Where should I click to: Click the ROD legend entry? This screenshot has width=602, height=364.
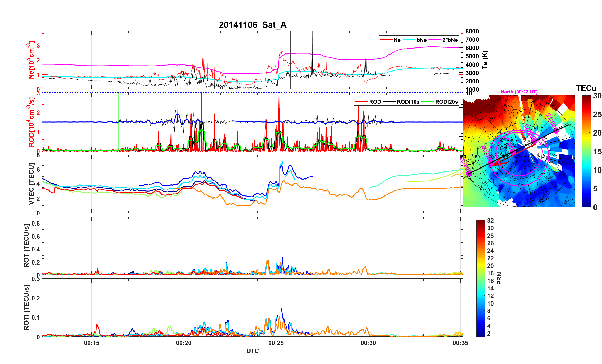(375, 102)
